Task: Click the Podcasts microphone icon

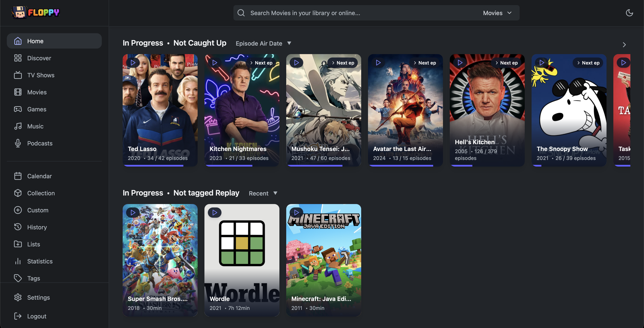Action: click(x=18, y=143)
